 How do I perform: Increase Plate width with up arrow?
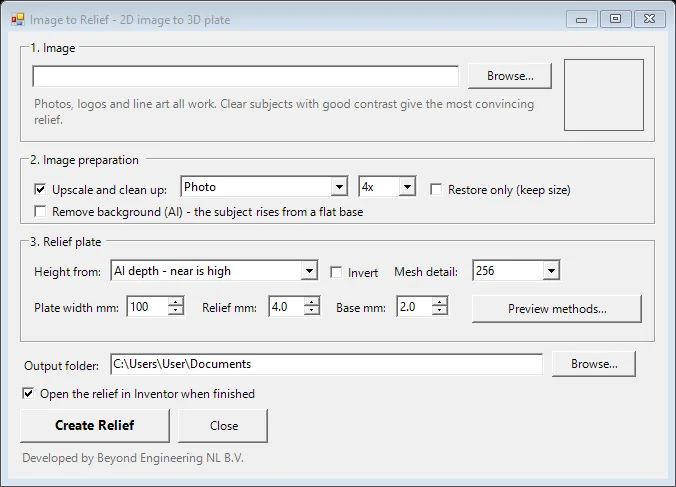coord(175,302)
